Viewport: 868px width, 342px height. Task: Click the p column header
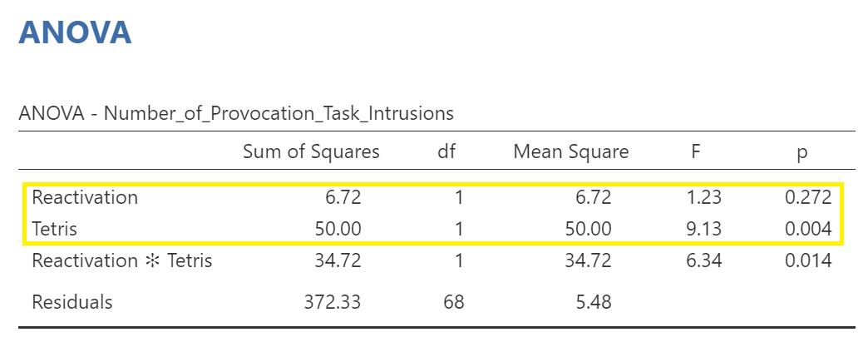pos(801,153)
